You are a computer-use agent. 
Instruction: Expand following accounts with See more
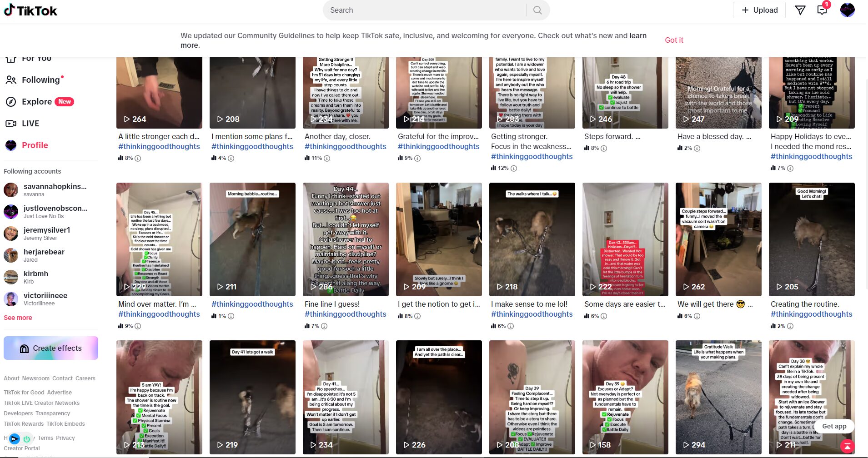coord(18,318)
